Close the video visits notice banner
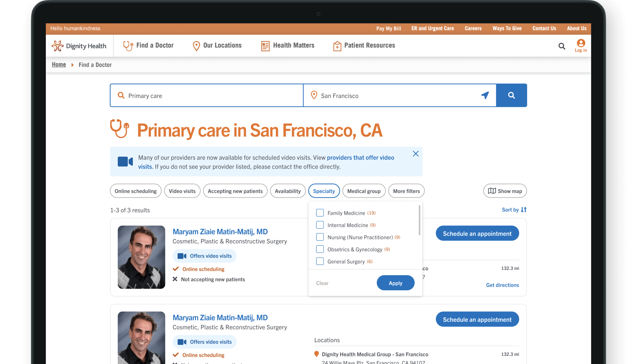 [x=416, y=154]
